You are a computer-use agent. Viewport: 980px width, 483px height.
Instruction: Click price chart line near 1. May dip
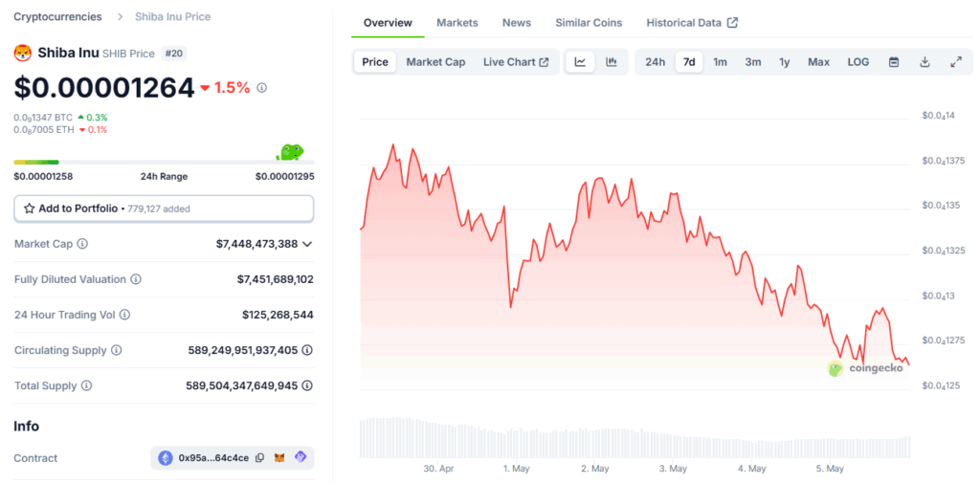pyautogui.click(x=511, y=307)
